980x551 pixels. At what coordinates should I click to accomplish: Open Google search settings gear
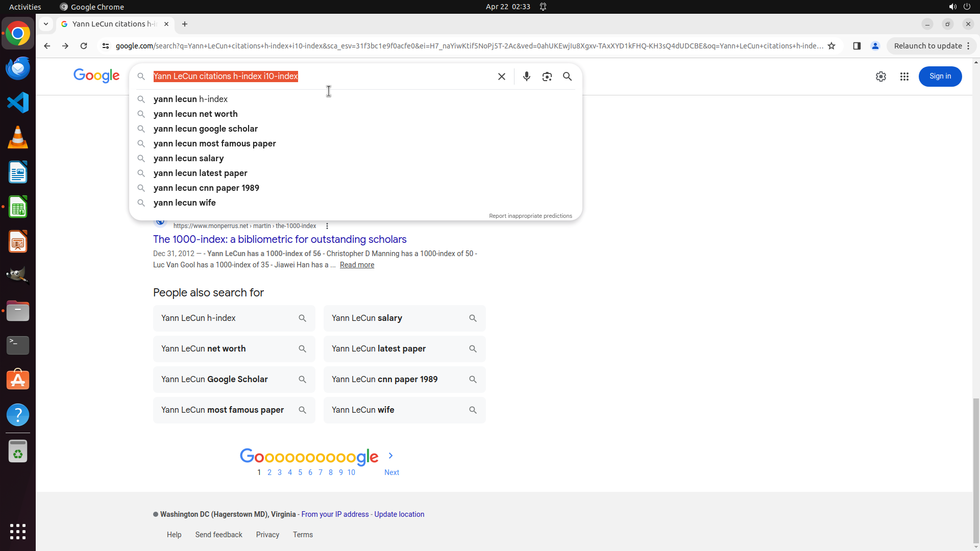point(880,77)
